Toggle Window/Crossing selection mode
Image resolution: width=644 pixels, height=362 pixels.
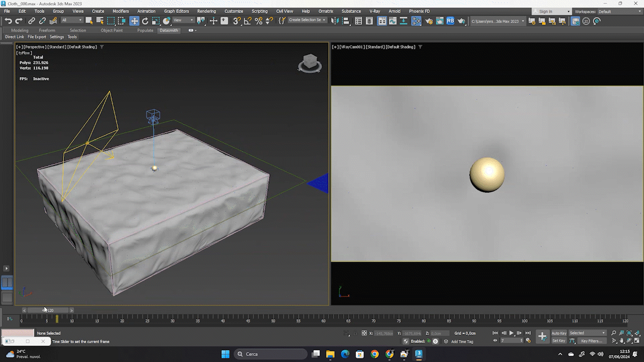click(x=122, y=21)
